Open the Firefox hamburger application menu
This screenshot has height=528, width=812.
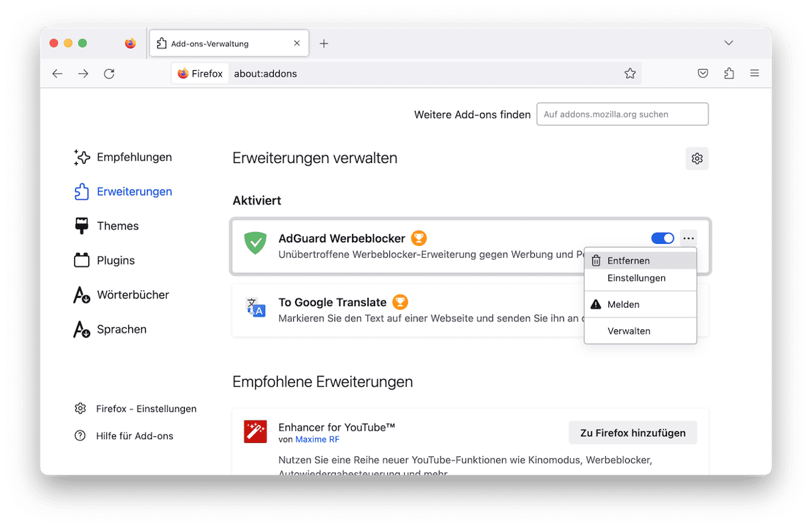[x=755, y=74]
